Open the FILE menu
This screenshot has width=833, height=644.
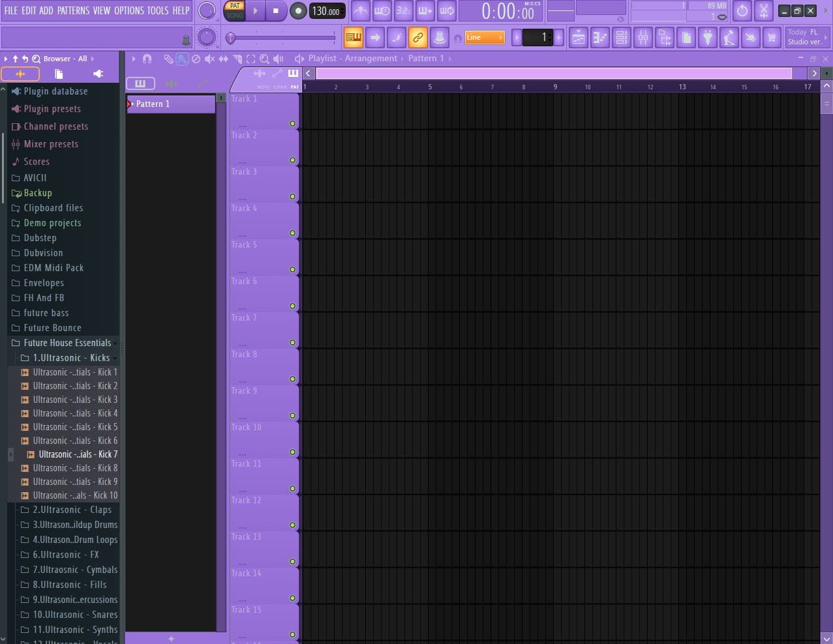coord(11,10)
